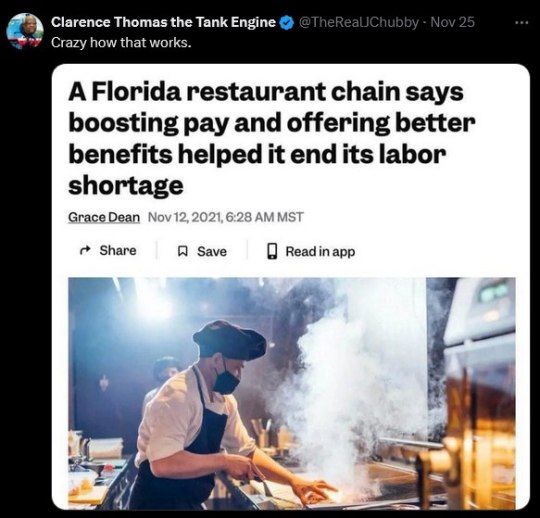Click the Save label text

[x=212, y=251]
